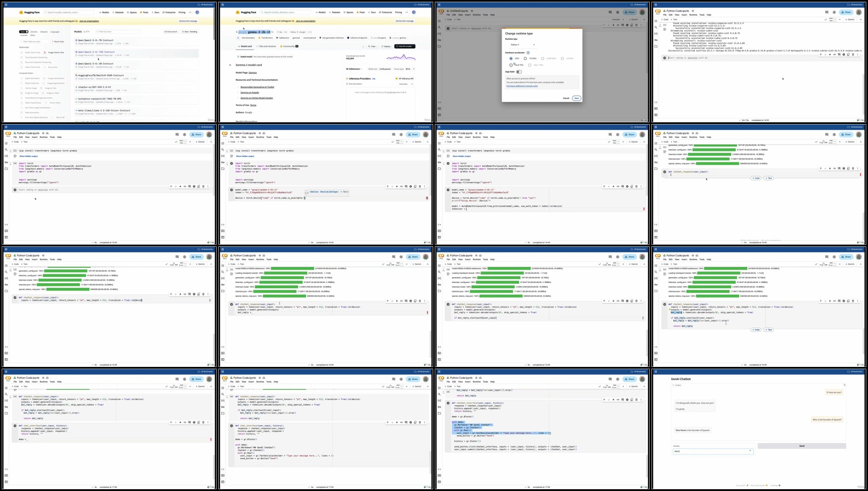
Task: Expand the Safetensors tensor details arrow
Action: tap(414, 69)
